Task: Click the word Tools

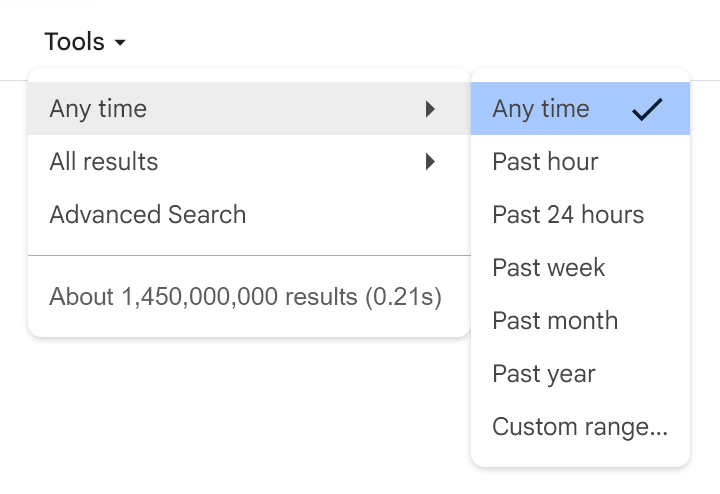Action: [74, 42]
